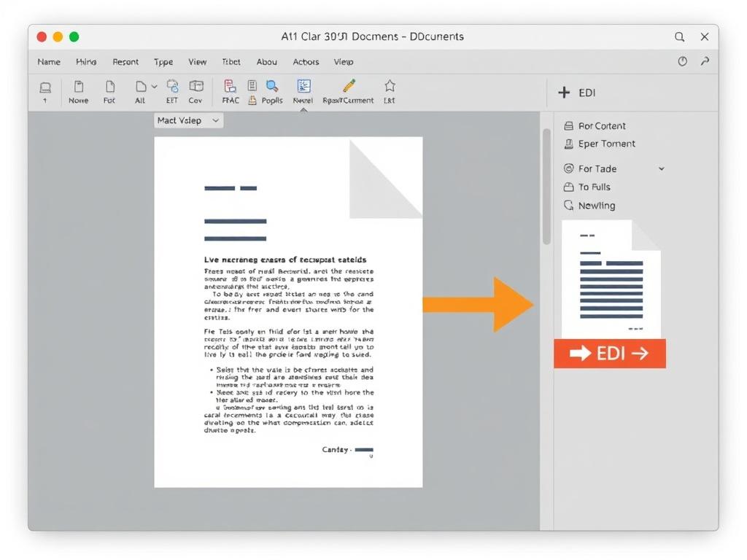Click the EFT toolbar icon
Image resolution: width=747 pixels, height=560 pixels.
tap(172, 87)
